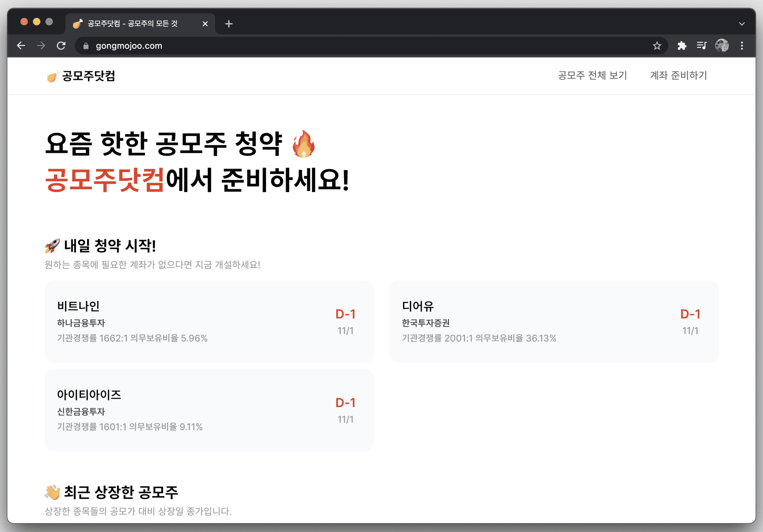
Task: Open 계좌 준비하기 page
Action: pos(678,76)
